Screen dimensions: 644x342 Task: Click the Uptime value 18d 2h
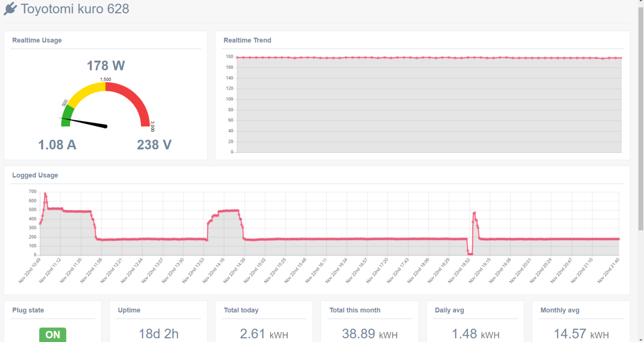coord(159,334)
